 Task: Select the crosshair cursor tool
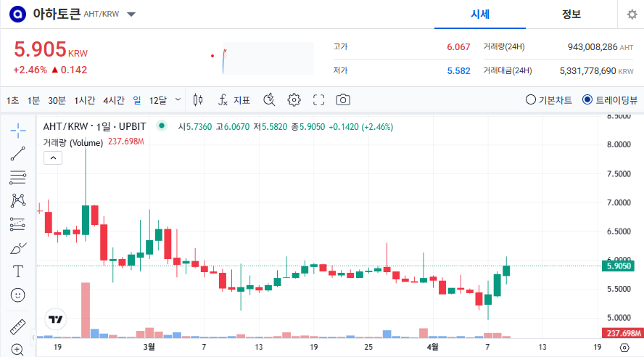18,131
